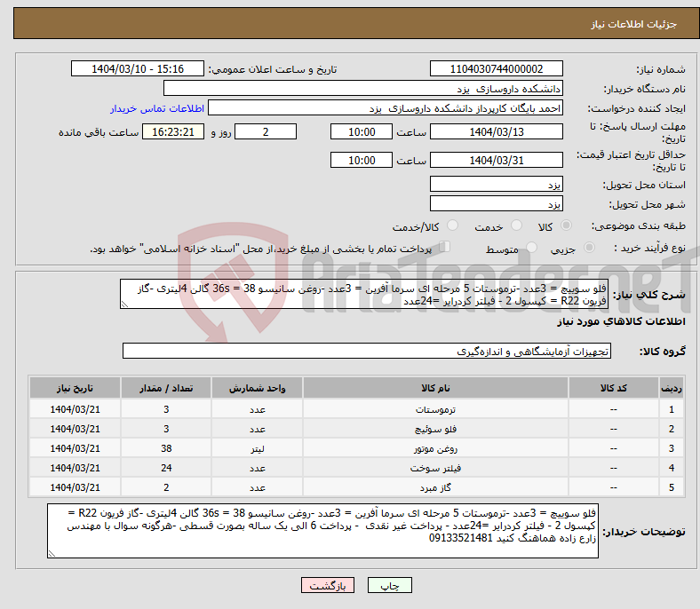Viewport: 700px width, 609px height.
Task: Select the متوسط purchase type radio
Action: click(531, 247)
